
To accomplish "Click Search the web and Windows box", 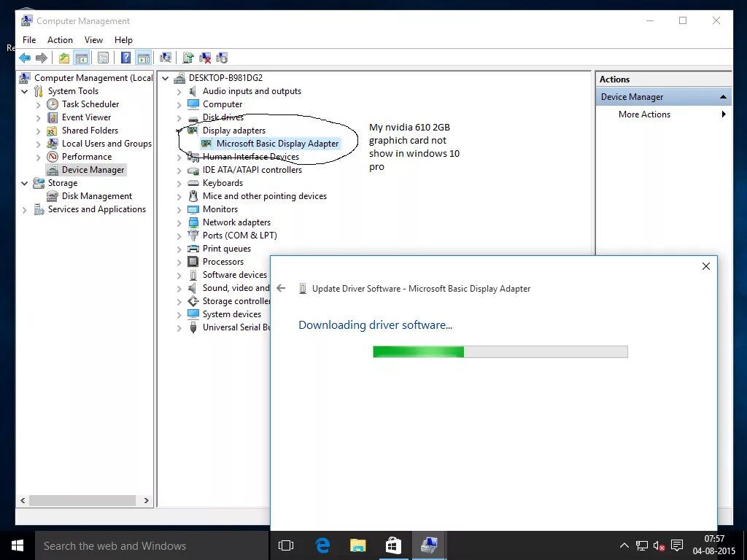I will click(152, 545).
